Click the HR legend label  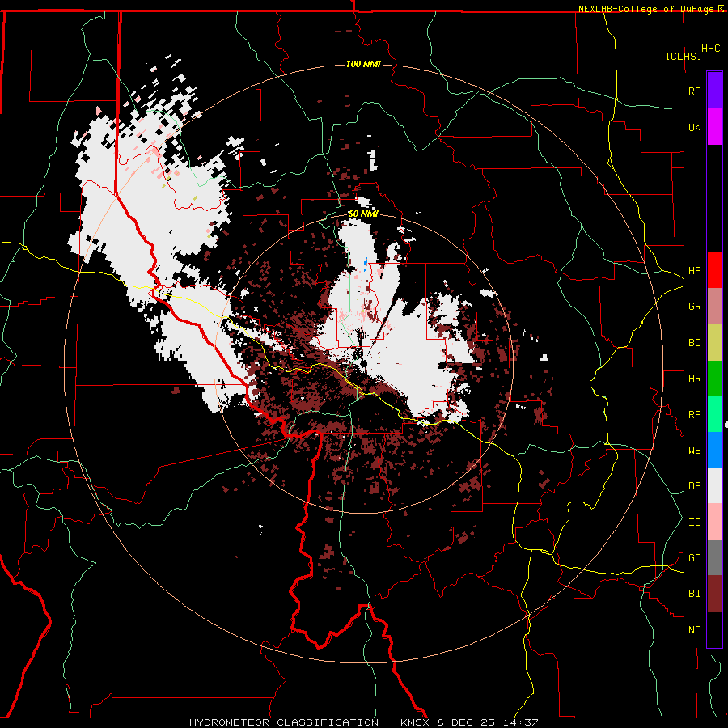click(x=694, y=379)
